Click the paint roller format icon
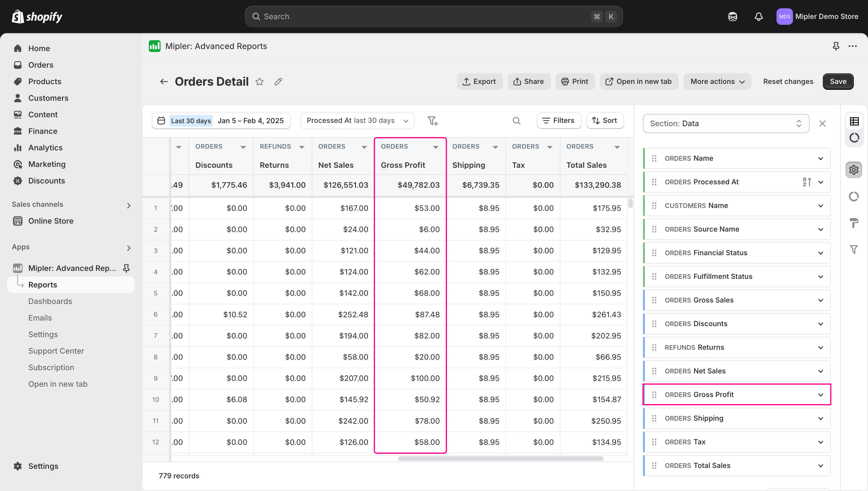 854,223
